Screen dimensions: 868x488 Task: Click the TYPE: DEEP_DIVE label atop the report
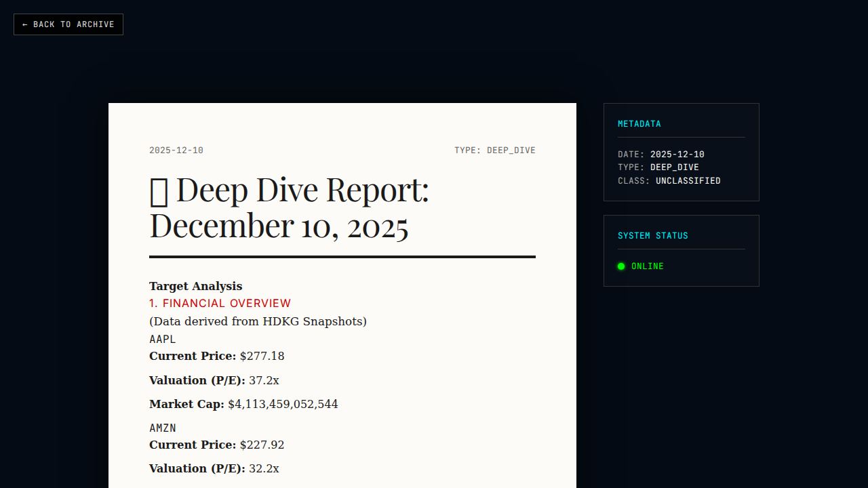(494, 150)
